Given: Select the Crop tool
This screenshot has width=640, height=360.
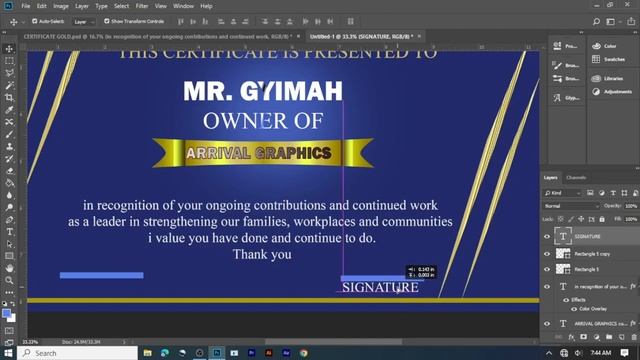Looking at the screenshot, I should pos(9,98).
